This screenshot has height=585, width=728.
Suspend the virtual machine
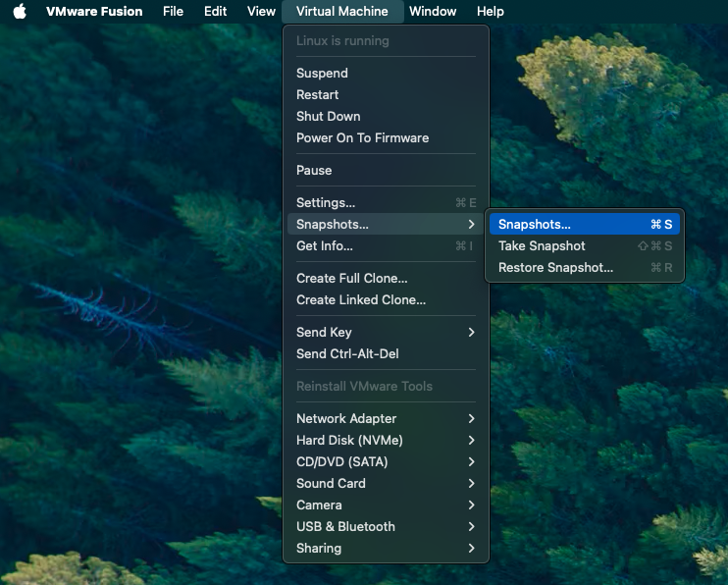[x=322, y=73]
